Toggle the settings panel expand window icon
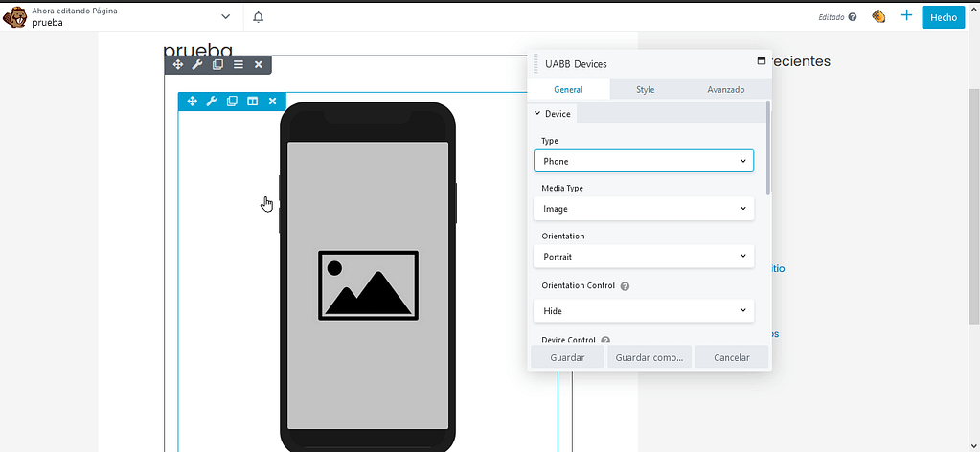Screen dimensions: 980x452 pos(762,61)
